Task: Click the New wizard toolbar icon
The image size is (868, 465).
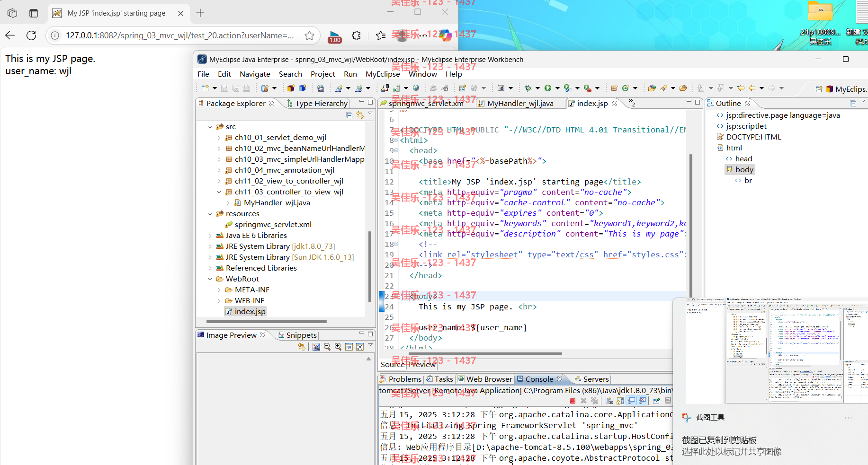Action: 205,88
